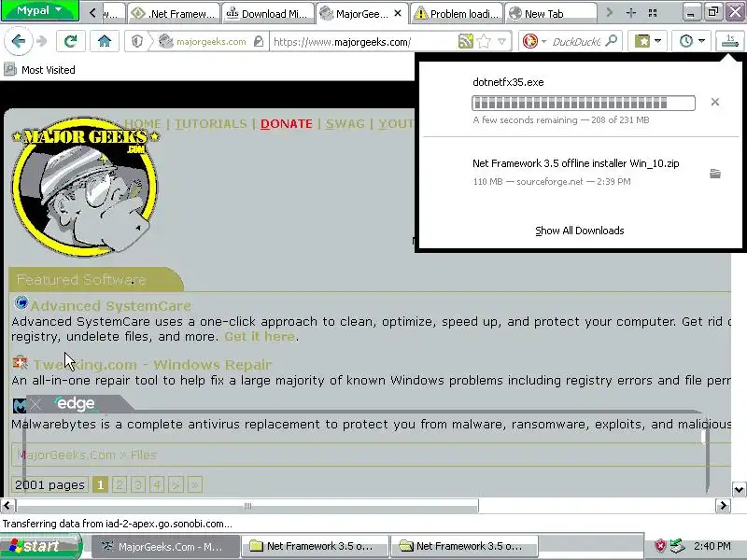Open the bookmarks menu button
The width and height of the screenshot is (747, 560).
[647, 41]
